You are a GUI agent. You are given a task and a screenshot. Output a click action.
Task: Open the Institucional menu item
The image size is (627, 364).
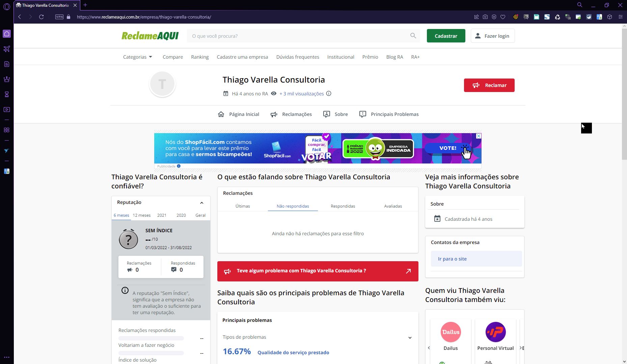[x=341, y=57]
